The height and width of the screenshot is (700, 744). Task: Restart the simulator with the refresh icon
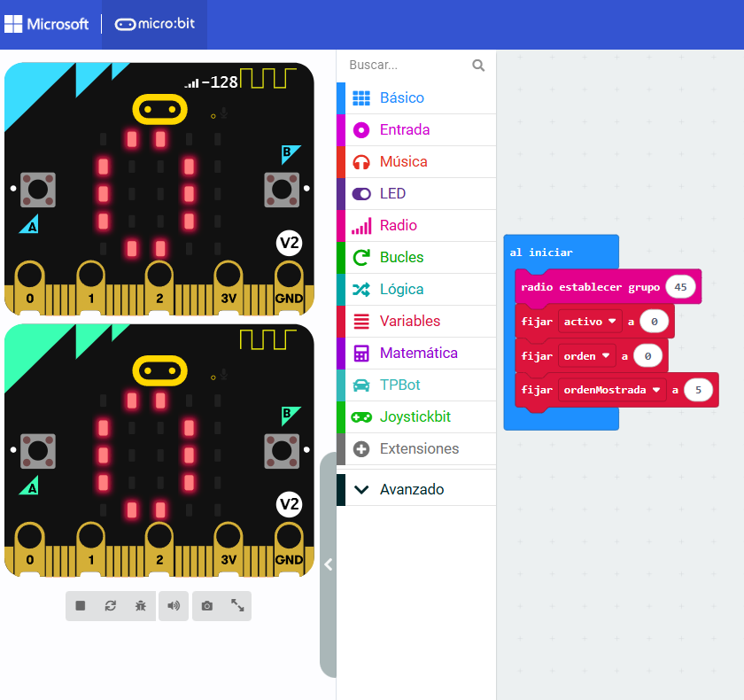(111, 605)
